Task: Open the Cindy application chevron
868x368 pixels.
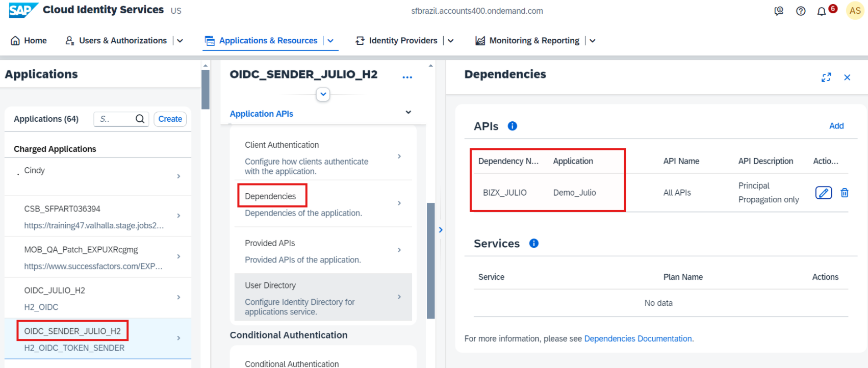Action: point(178,176)
